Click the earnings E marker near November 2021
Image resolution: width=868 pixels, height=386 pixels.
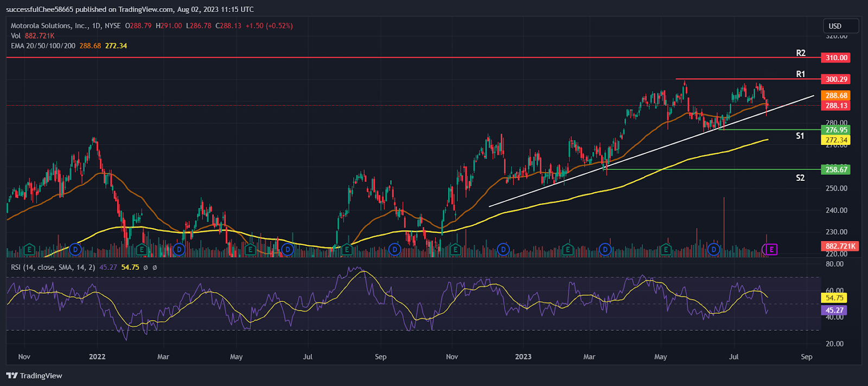(x=29, y=250)
